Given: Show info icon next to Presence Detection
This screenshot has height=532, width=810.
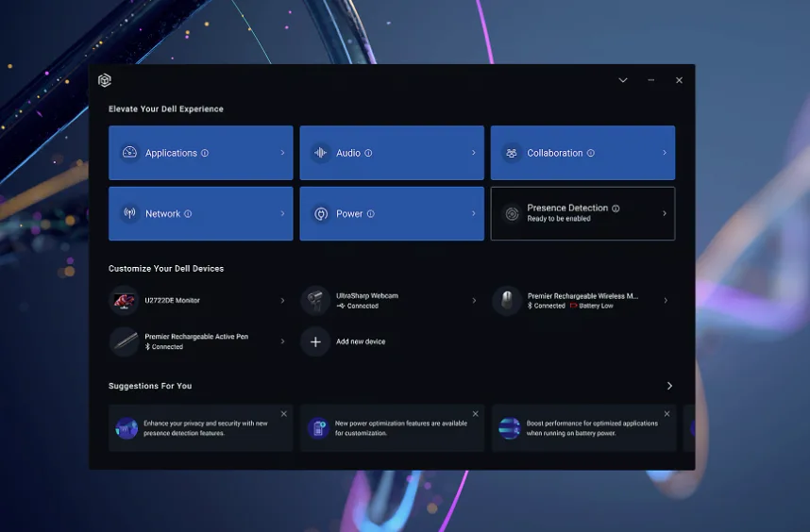Looking at the screenshot, I should (616, 208).
